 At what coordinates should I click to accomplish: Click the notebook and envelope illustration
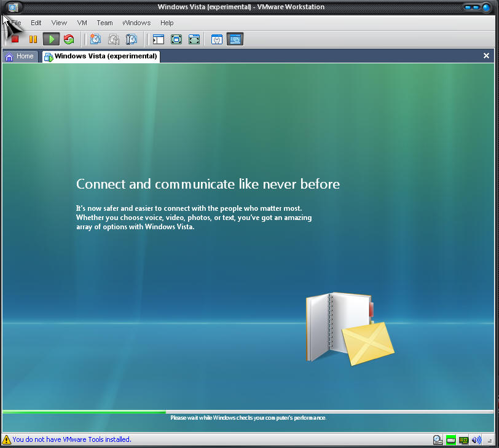pos(350,329)
